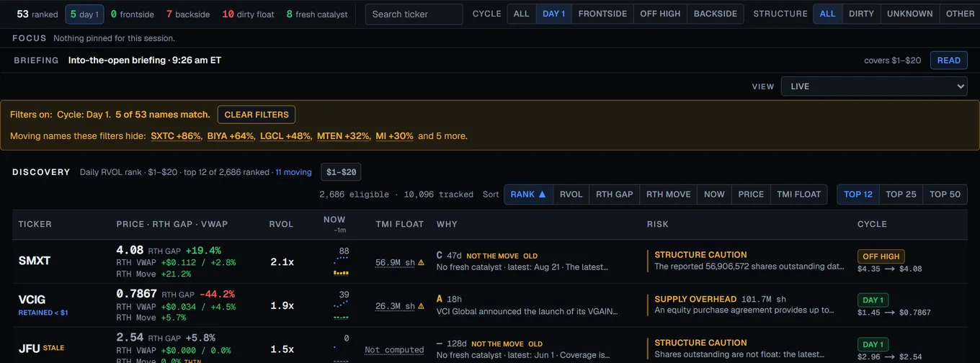Screen dimensions: 980x363
Task: Sort the discovery table by RTH MOVE
Action: point(669,194)
